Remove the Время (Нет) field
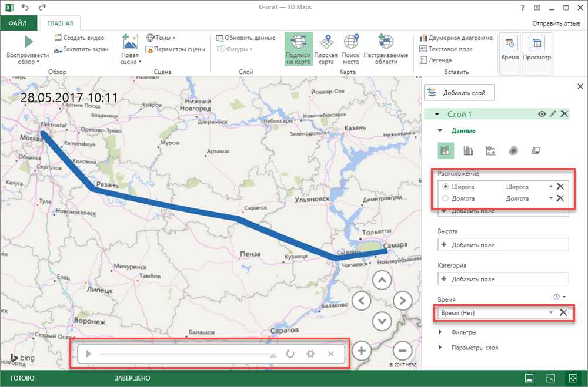588x387 pixels. pos(563,312)
